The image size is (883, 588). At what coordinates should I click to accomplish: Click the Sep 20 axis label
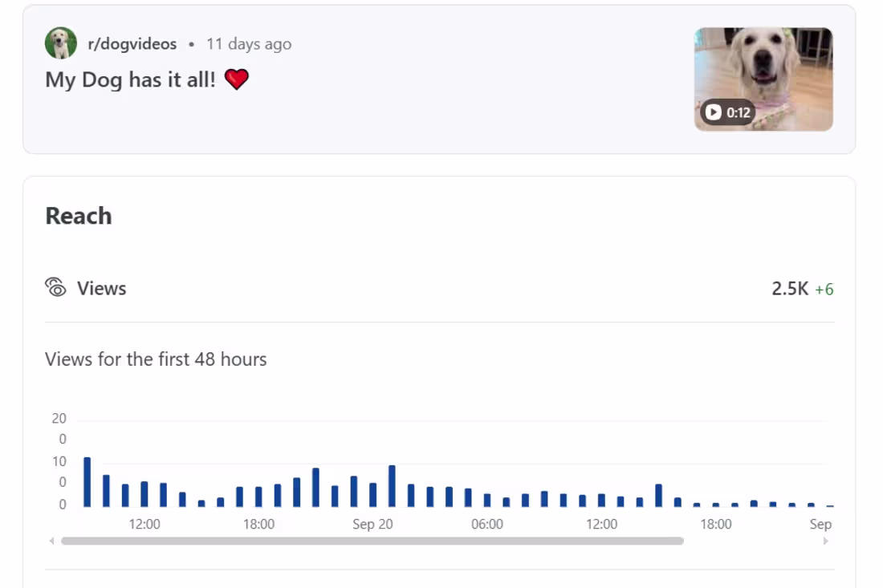click(x=372, y=524)
